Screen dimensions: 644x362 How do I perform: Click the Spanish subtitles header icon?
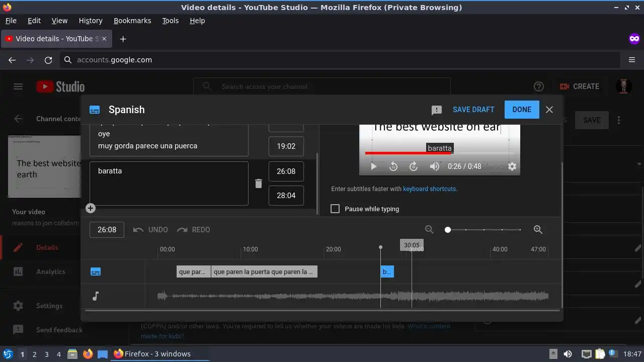(x=95, y=110)
